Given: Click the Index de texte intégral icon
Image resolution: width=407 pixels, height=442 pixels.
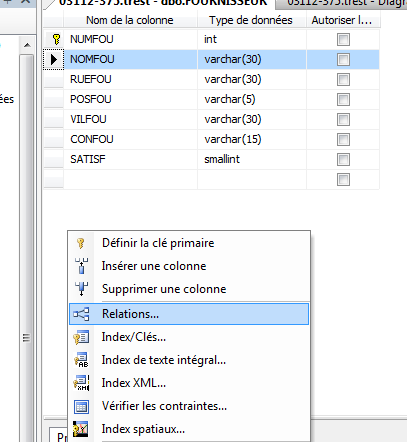Looking at the screenshot, I should pos(81,360).
